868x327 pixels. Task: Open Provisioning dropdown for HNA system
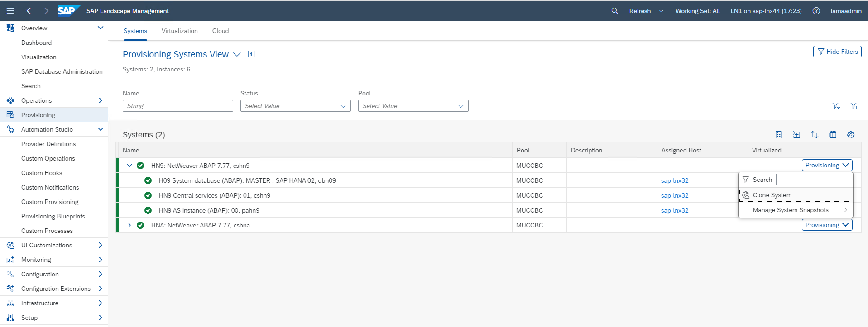827,225
